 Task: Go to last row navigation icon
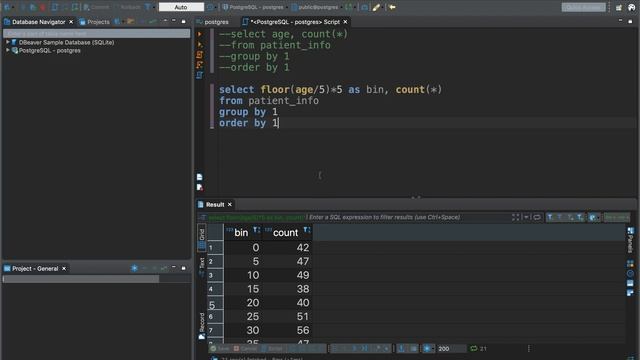(364, 349)
